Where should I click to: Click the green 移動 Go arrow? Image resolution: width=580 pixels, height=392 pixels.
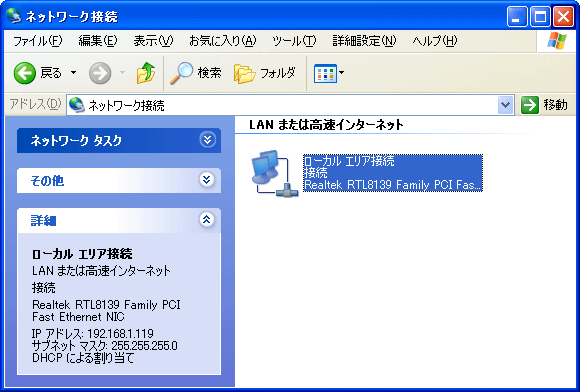530,105
